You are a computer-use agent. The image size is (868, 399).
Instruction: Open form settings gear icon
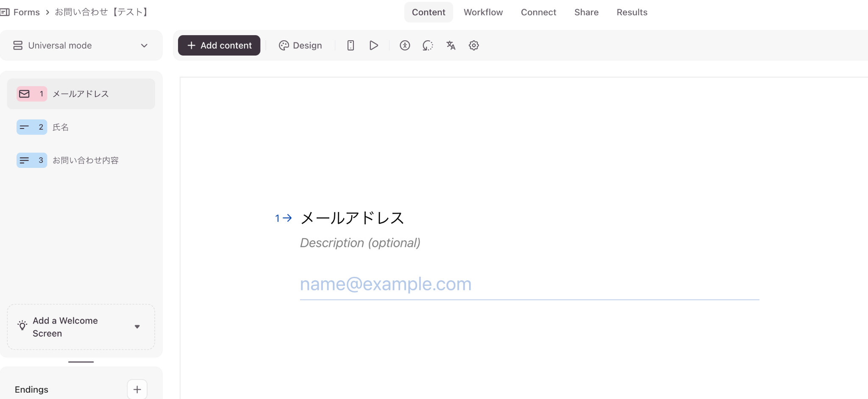point(473,45)
